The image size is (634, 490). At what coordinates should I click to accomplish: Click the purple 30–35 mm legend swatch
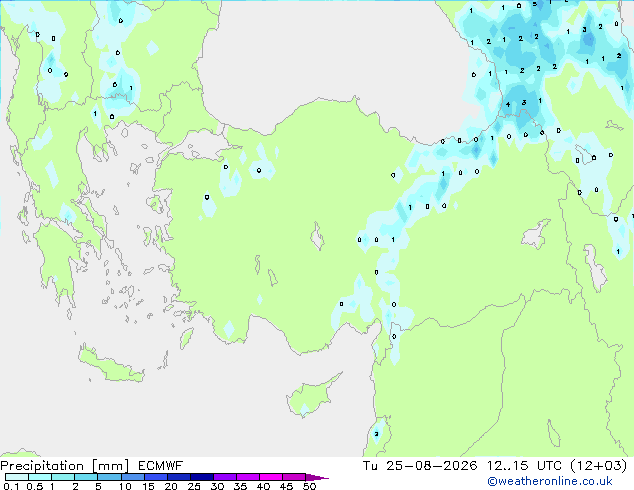click(x=225, y=477)
